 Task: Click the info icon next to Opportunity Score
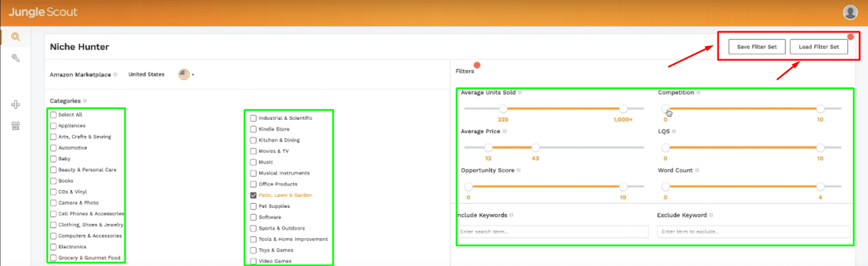click(x=519, y=170)
